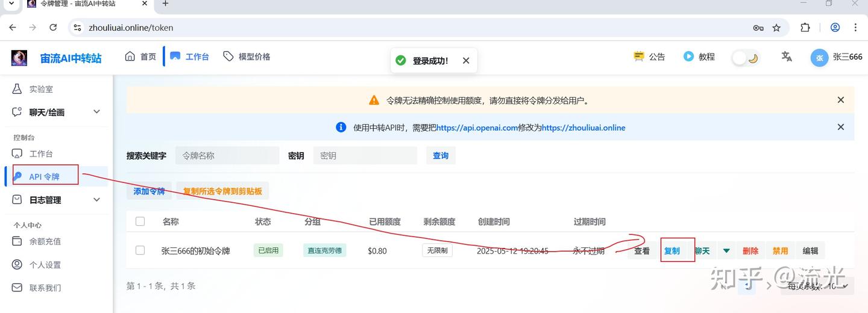This screenshot has height=313, width=868.
Task: Click the 名称 column header
Action: 171,222
